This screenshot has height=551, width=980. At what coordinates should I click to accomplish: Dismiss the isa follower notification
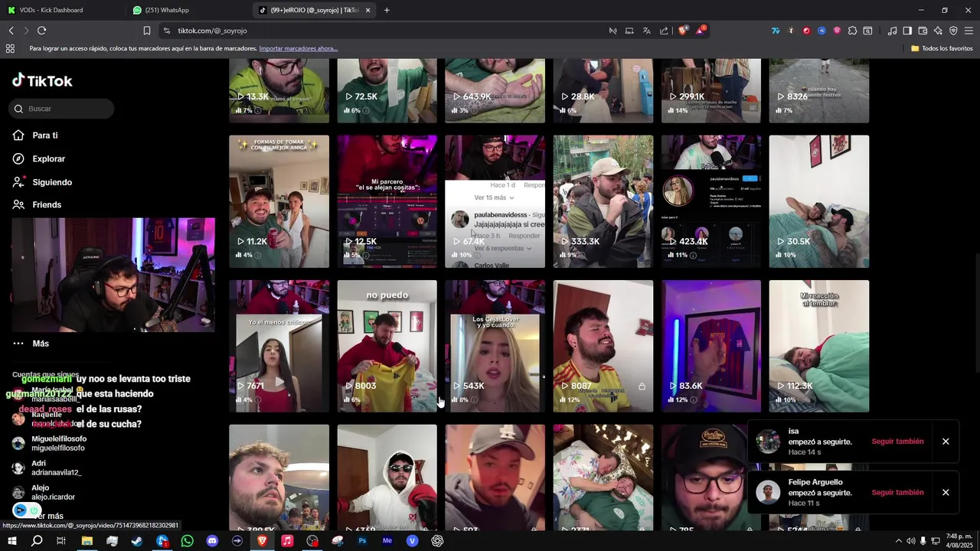pos(946,442)
